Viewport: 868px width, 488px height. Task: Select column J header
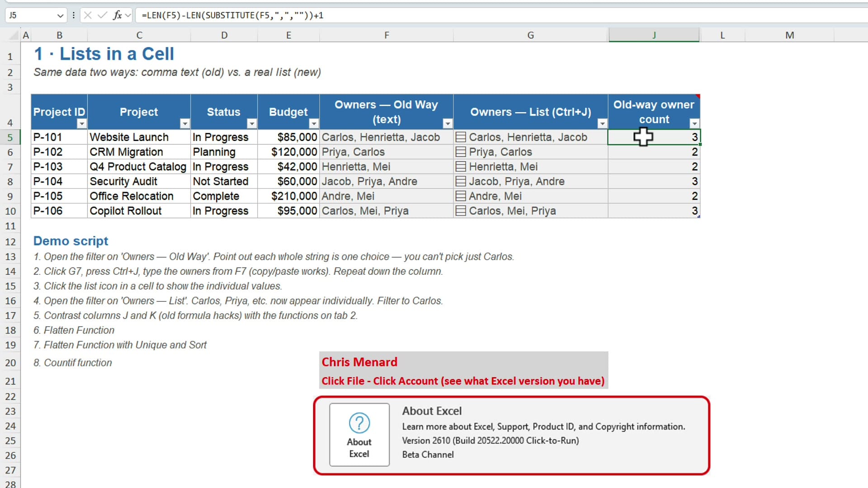[654, 35]
